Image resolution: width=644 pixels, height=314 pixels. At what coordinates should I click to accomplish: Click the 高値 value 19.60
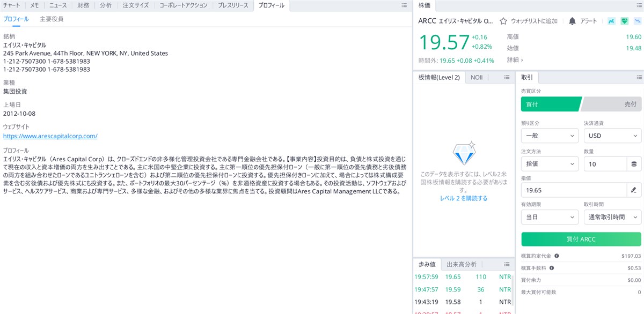coord(634,37)
